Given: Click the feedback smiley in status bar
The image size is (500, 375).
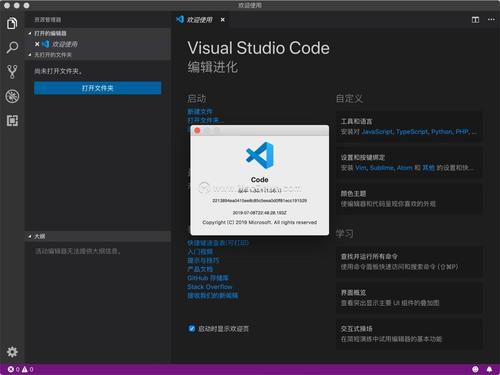Looking at the screenshot, I should [x=475, y=369].
